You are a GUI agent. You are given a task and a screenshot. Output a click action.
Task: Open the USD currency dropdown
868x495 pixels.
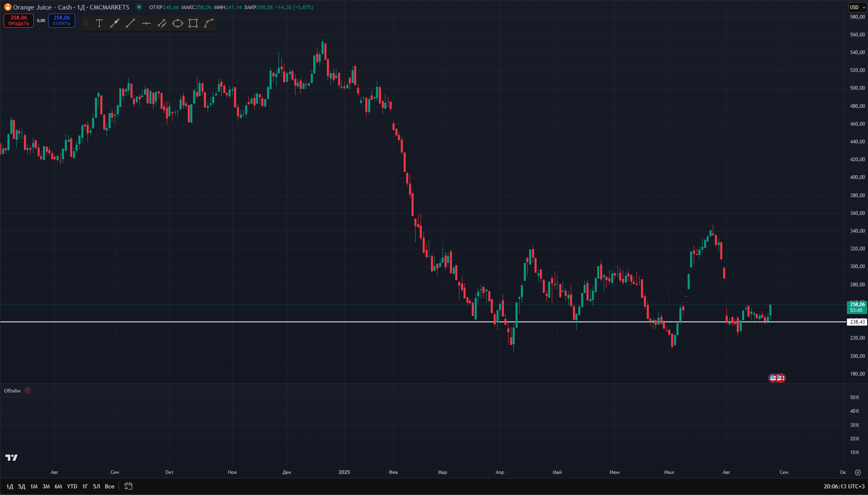pyautogui.click(x=857, y=7)
